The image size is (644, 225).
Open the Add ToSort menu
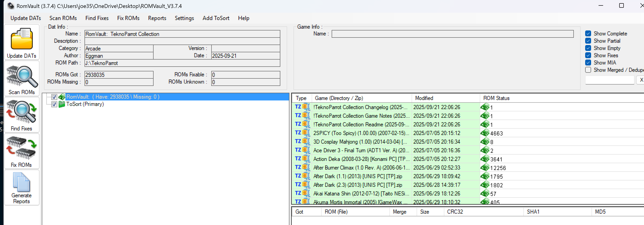tap(216, 18)
